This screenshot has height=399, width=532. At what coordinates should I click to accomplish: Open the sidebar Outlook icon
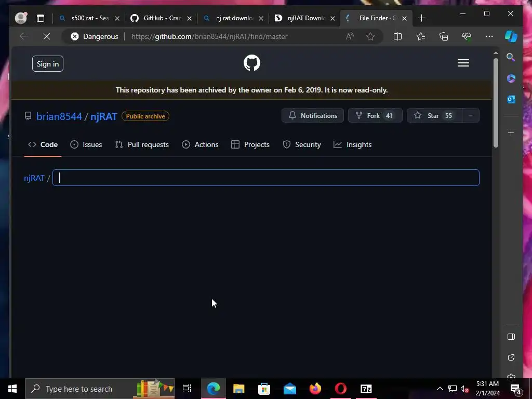pos(511,99)
